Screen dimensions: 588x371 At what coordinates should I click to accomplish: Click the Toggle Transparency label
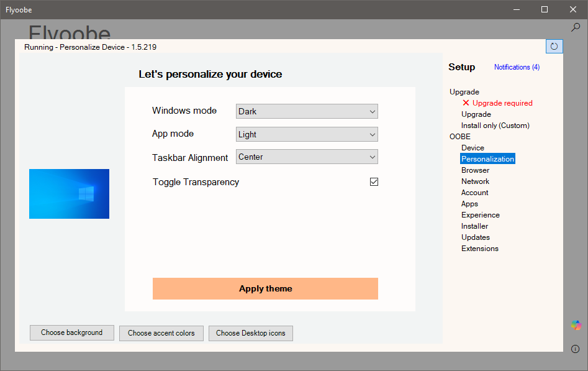(x=196, y=182)
